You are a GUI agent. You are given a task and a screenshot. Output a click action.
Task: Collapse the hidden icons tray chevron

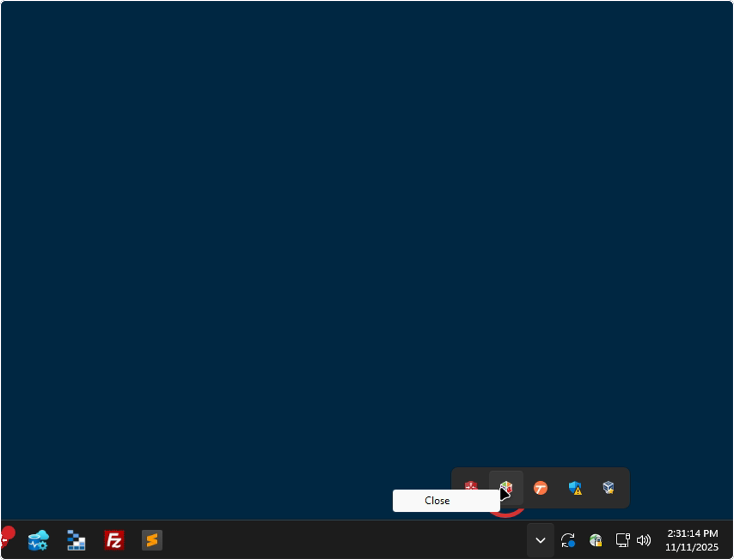pos(540,540)
